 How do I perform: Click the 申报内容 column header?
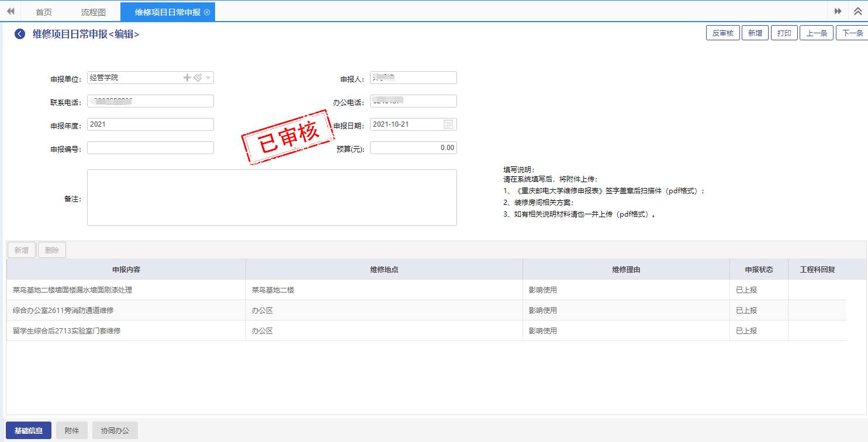pyautogui.click(x=126, y=270)
